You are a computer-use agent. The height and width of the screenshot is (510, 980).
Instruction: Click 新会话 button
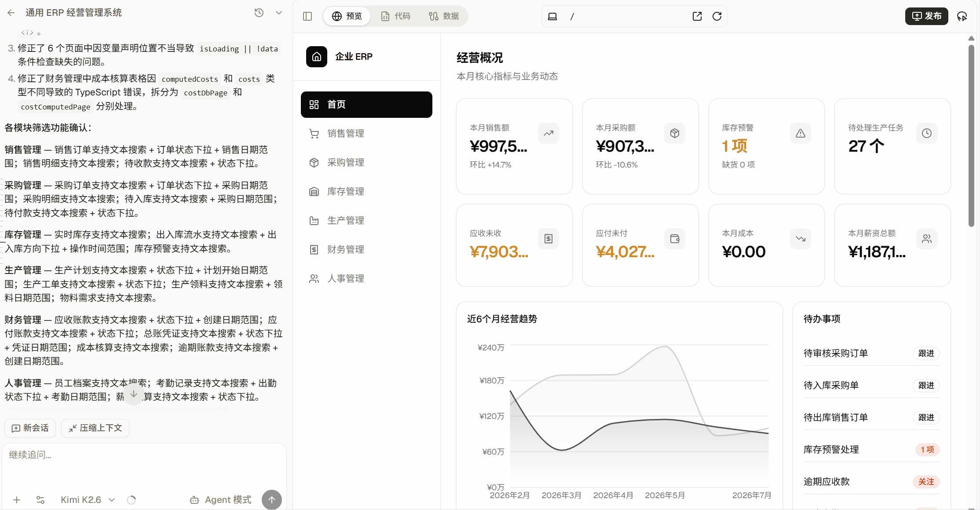(30, 428)
